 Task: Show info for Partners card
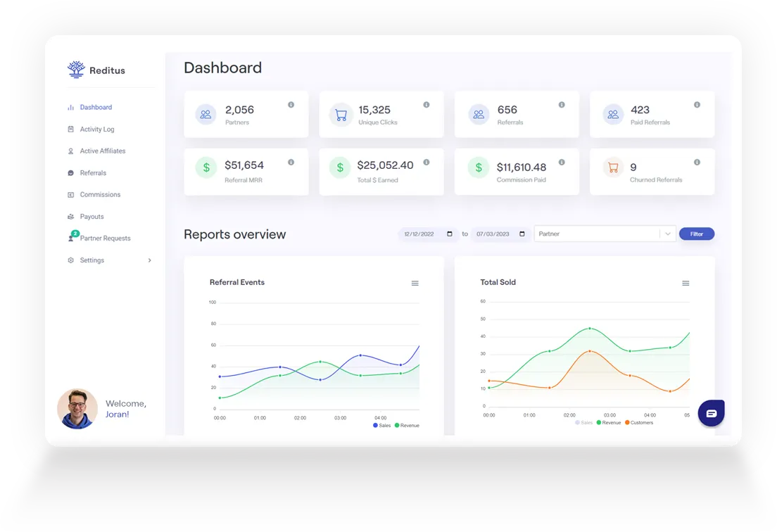click(291, 105)
